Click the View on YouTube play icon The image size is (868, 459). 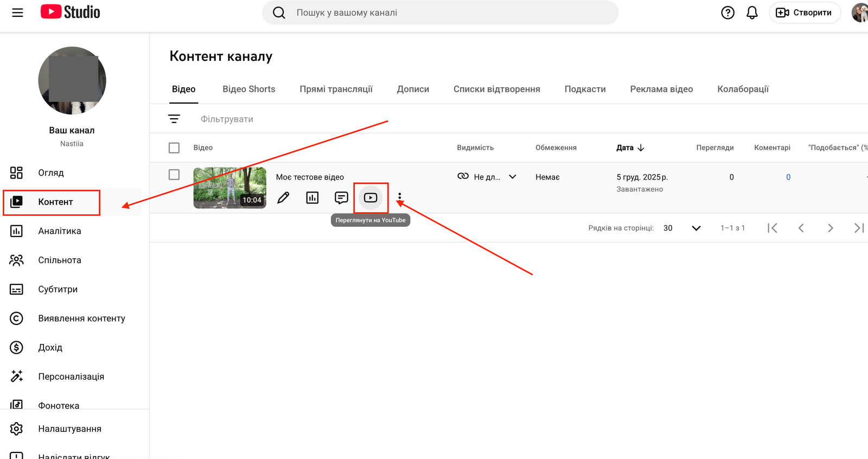tap(371, 197)
